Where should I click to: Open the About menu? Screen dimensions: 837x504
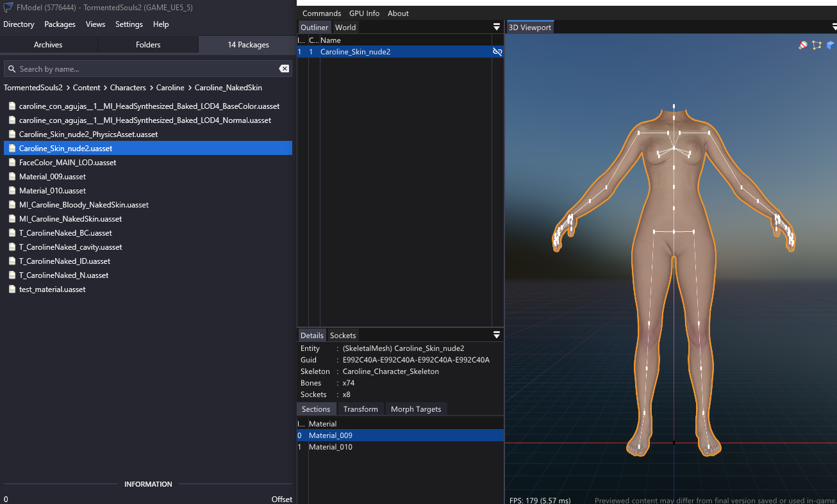point(398,13)
